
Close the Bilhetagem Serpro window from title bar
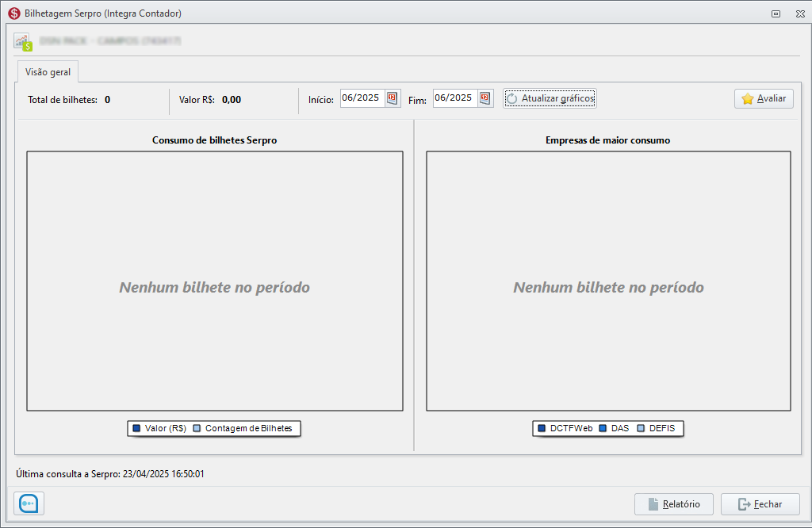[x=800, y=14]
